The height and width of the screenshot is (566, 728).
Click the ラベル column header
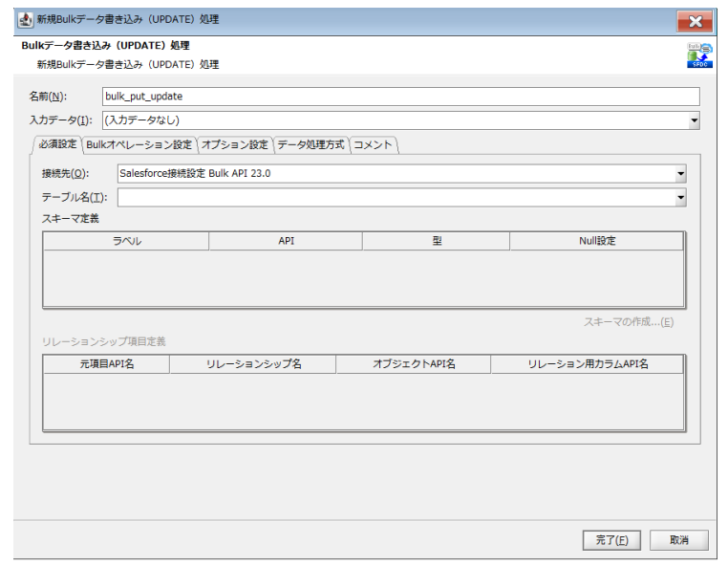pos(126,241)
